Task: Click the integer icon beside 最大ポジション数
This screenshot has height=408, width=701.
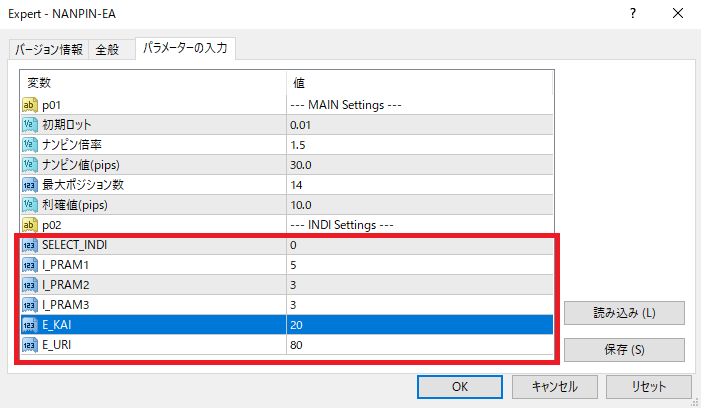Action: tap(29, 185)
